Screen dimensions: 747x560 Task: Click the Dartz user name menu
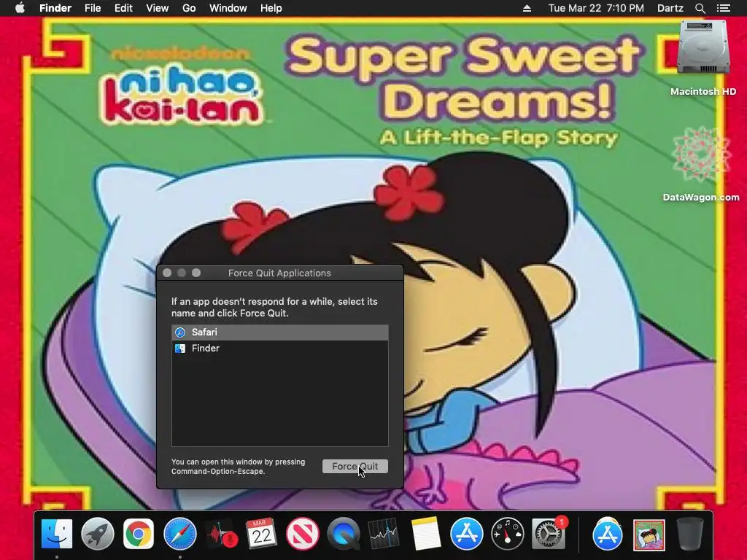coord(670,8)
